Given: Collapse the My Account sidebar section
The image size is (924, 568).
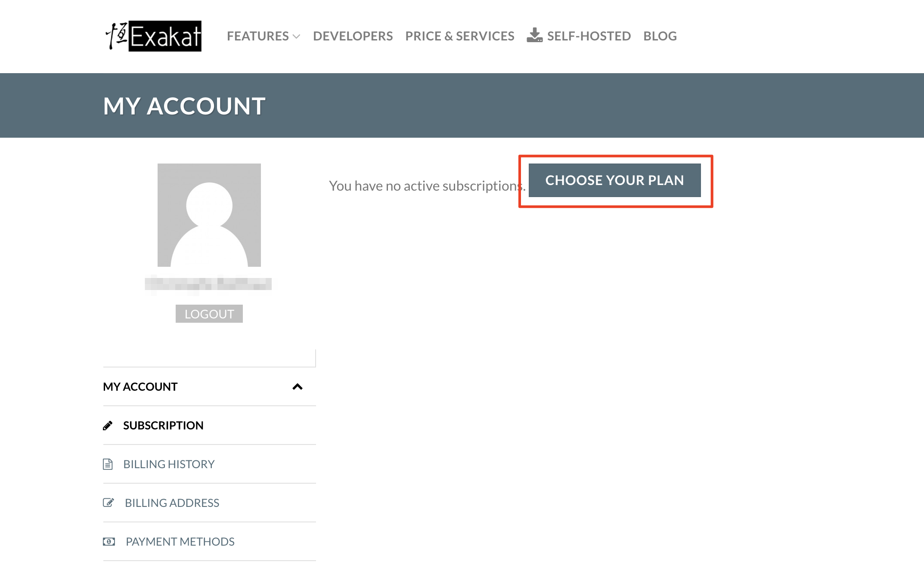Looking at the screenshot, I should tap(297, 387).
